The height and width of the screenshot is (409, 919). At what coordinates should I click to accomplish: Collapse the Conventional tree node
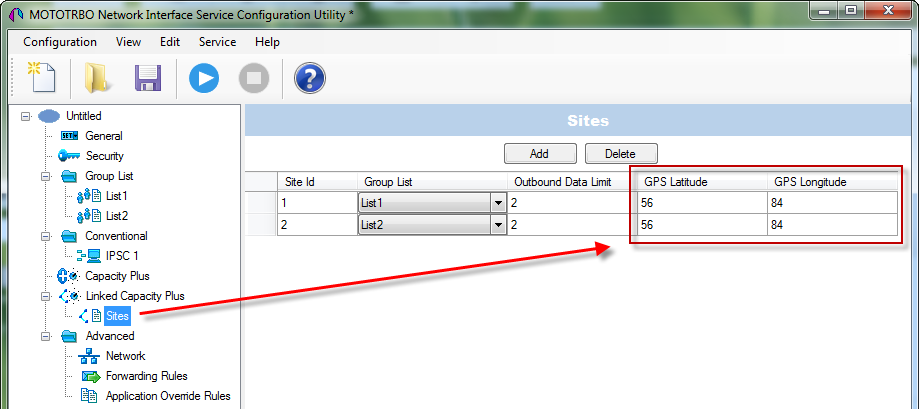(45, 236)
